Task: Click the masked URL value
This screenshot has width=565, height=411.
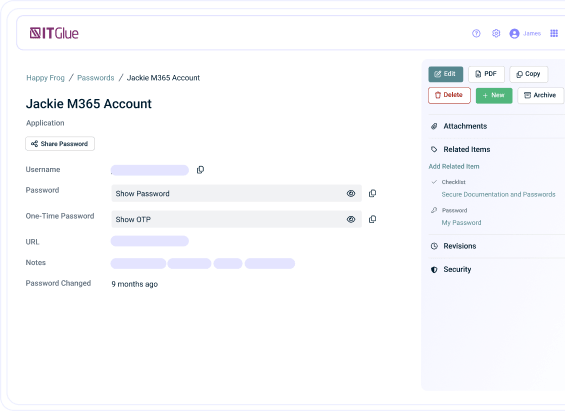Action: click(x=150, y=241)
